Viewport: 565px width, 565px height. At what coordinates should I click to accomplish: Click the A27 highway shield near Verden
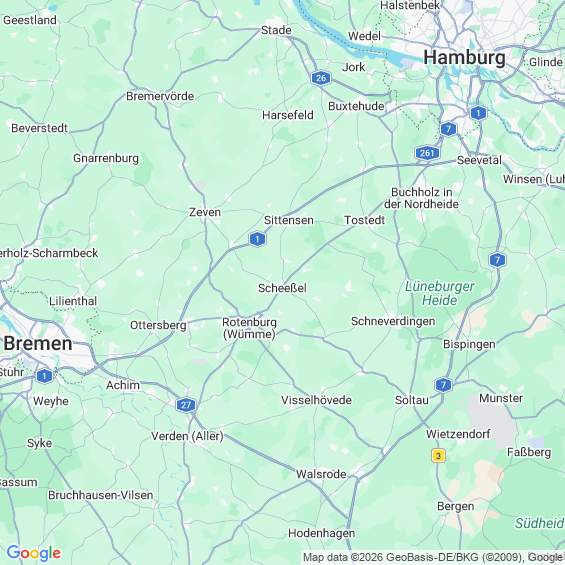186,405
